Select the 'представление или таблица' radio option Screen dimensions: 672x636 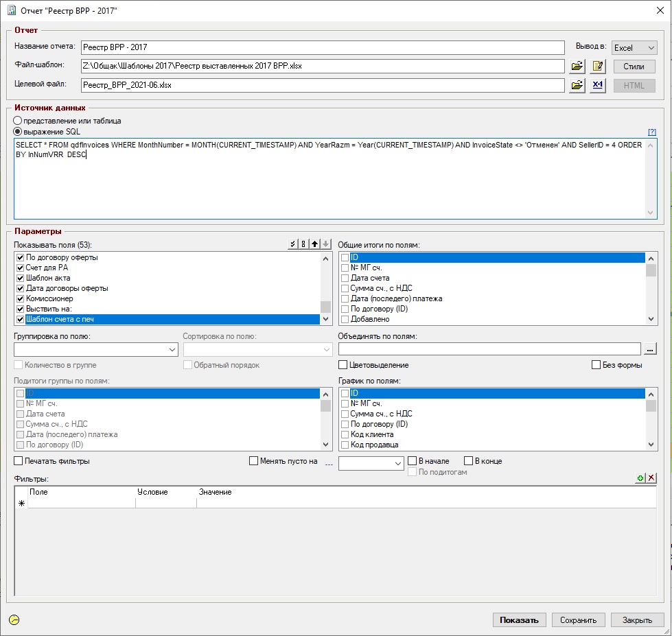(x=19, y=121)
